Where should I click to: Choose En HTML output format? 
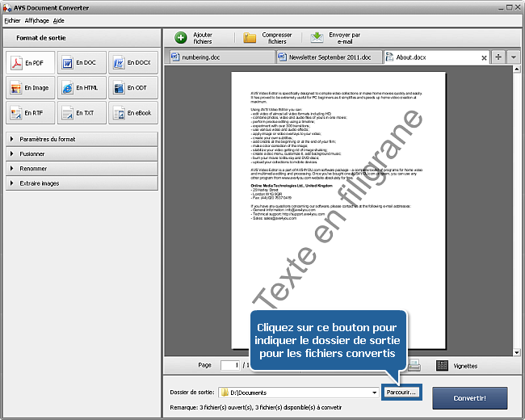point(82,88)
